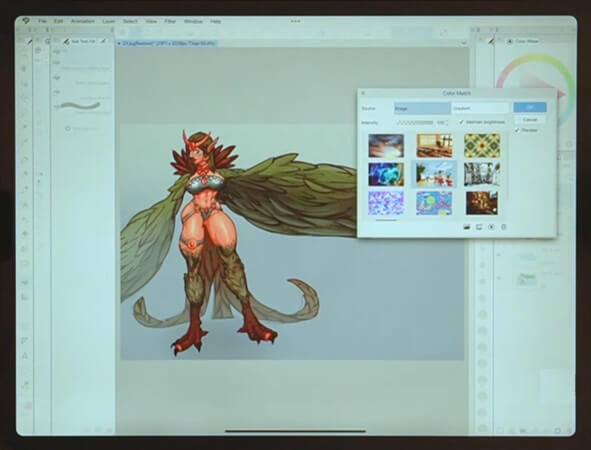Choose the highlighted beach scene thumbnail
Image resolution: width=591 pixels, height=450 pixels.
coord(434,174)
